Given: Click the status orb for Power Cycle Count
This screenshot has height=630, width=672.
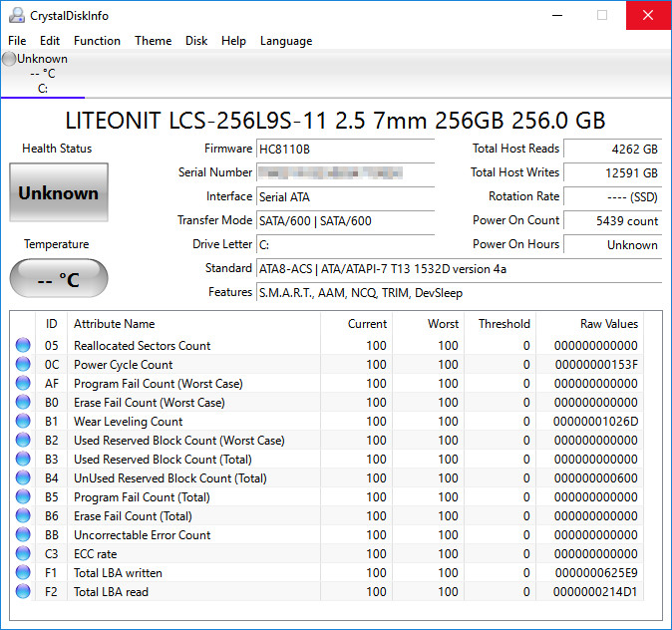Looking at the screenshot, I should point(23,365).
